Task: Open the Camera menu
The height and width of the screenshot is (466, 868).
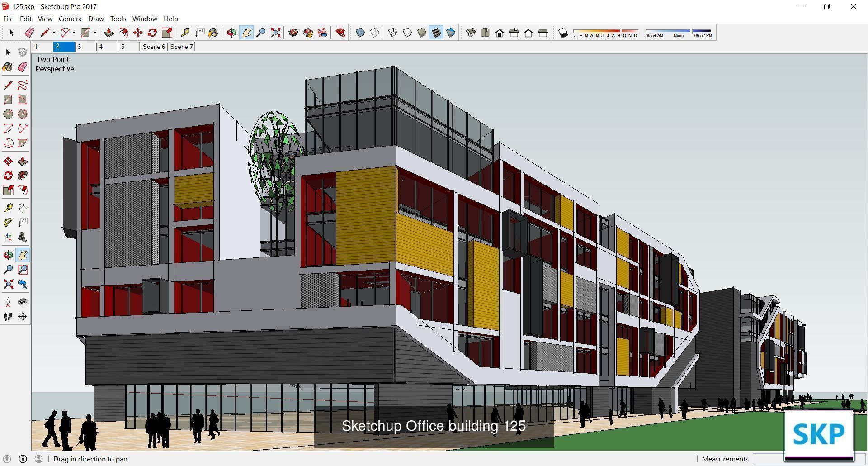Action: click(x=70, y=19)
